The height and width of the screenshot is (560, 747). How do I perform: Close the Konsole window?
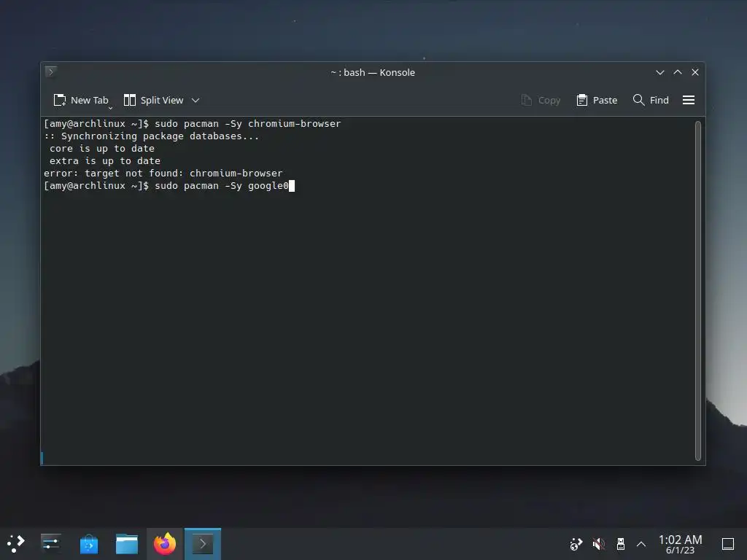coord(695,72)
